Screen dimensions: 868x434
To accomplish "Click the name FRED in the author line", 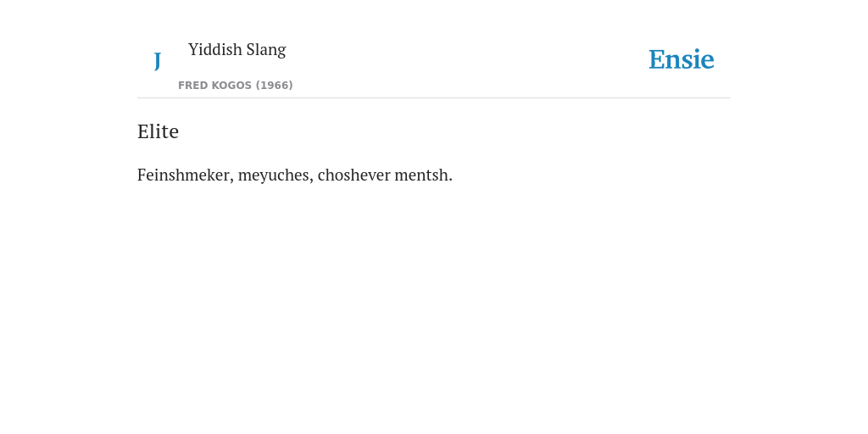I will pos(192,86).
